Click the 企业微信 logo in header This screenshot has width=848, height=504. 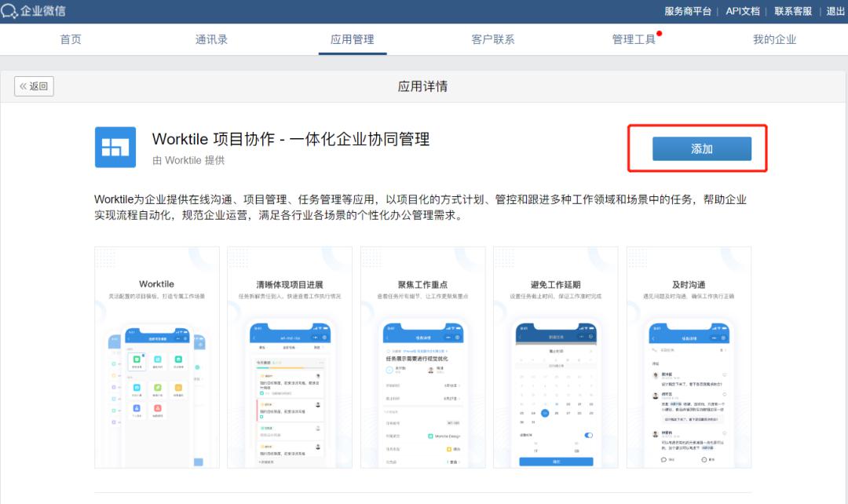34,11
